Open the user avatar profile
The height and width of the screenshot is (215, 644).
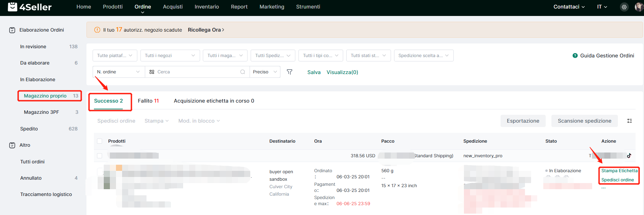tap(639, 7)
